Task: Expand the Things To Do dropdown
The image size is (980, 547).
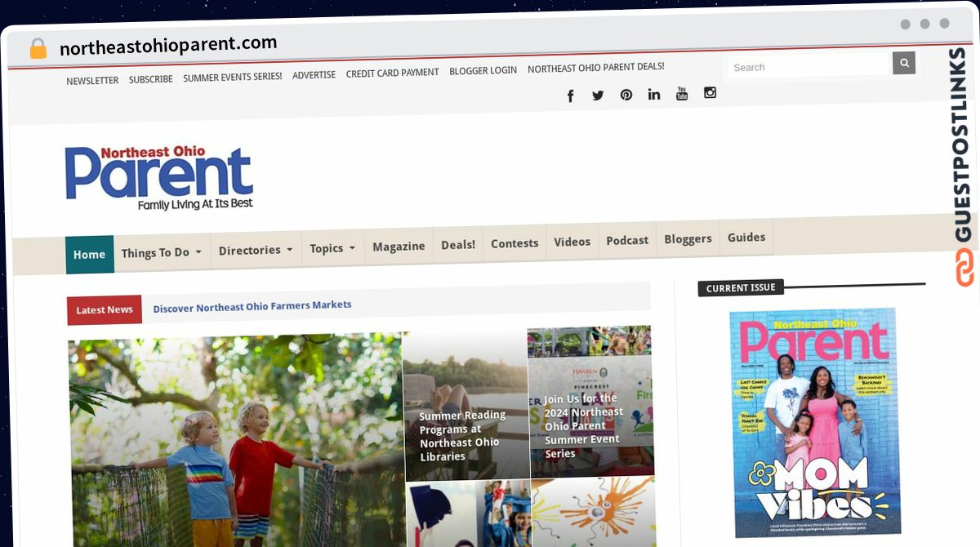Action: (x=162, y=252)
